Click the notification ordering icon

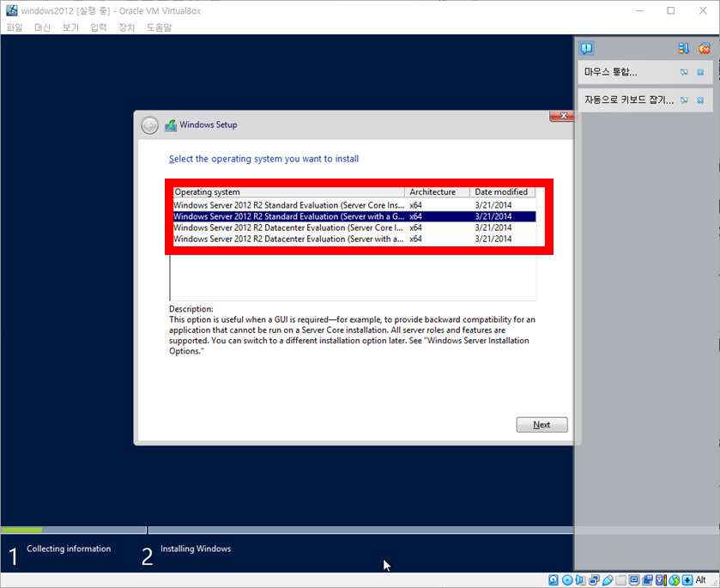[684, 48]
